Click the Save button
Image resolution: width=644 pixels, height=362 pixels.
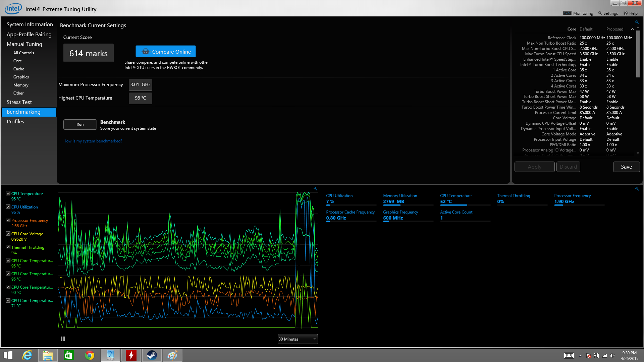626,167
